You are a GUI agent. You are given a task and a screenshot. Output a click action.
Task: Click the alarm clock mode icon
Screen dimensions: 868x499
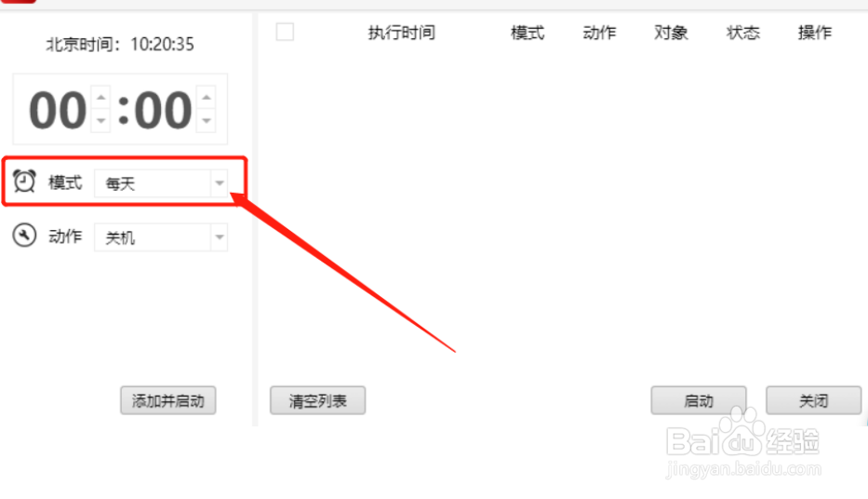tap(24, 182)
